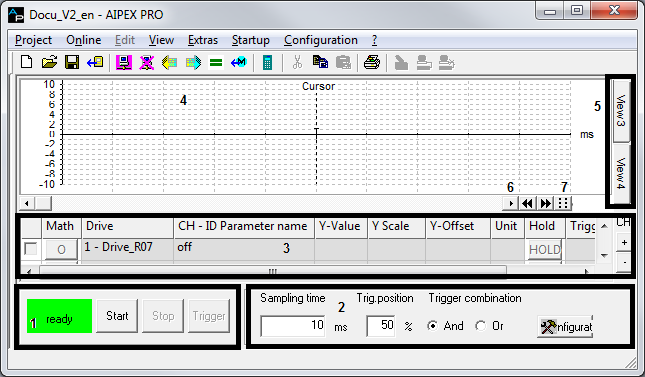Image resolution: width=645 pixels, height=377 pixels.
Task: Save the project with the floppy disk icon
Action: tap(72, 62)
